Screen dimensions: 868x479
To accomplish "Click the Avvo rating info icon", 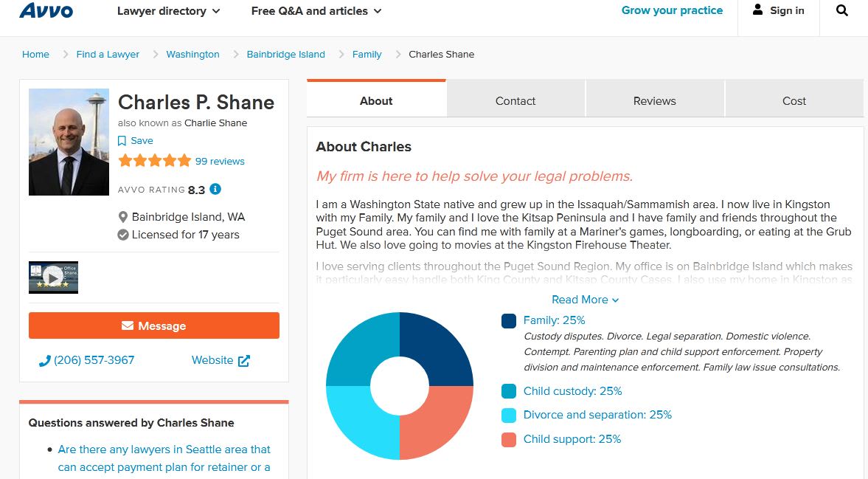I will click(x=215, y=189).
